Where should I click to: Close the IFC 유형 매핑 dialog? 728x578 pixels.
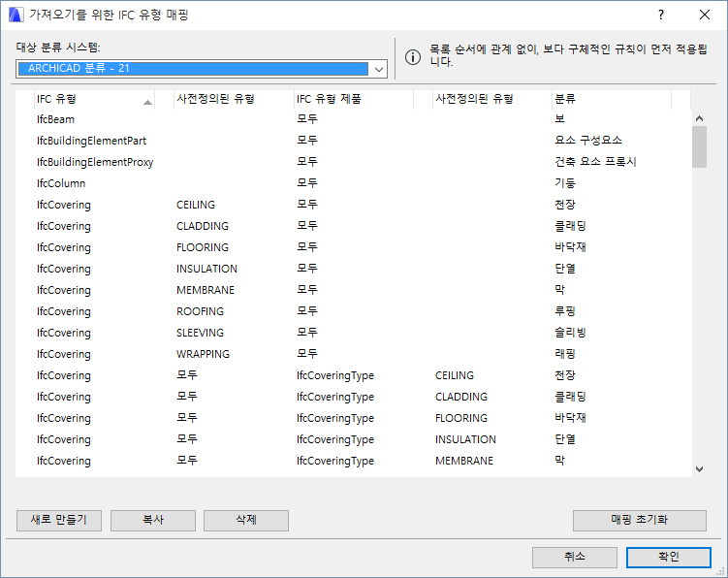click(x=705, y=15)
